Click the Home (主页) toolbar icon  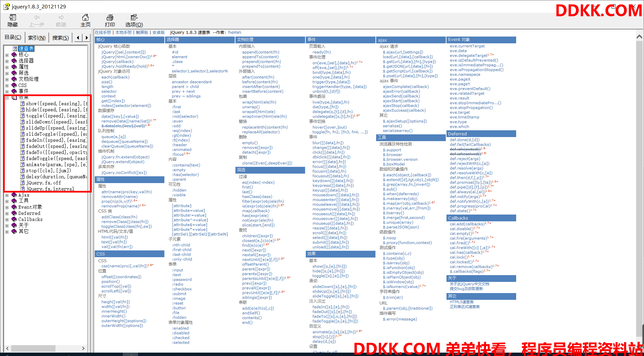click(85, 17)
